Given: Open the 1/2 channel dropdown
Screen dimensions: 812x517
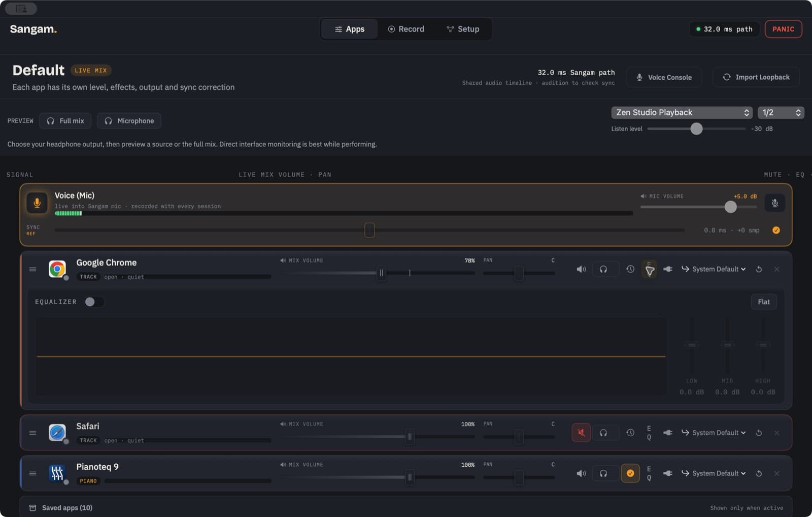Looking at the screenshot, I should [781, 112].
